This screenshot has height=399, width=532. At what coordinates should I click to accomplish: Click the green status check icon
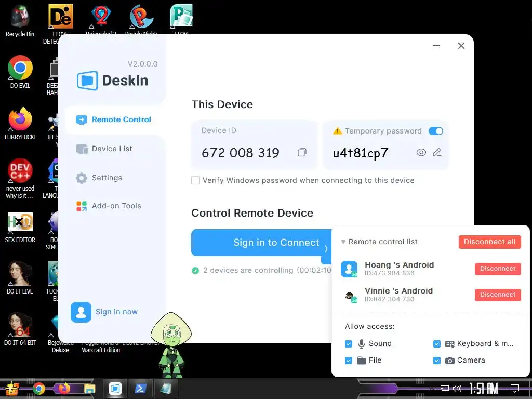tap(195, 270)
